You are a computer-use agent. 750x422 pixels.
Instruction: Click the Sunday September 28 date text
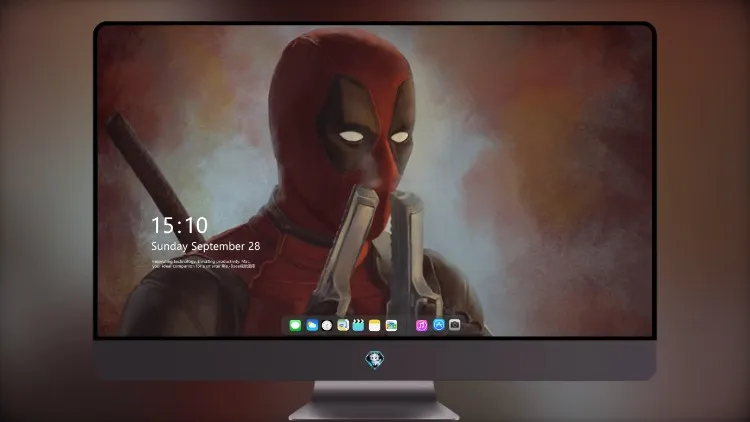(206, 246)
